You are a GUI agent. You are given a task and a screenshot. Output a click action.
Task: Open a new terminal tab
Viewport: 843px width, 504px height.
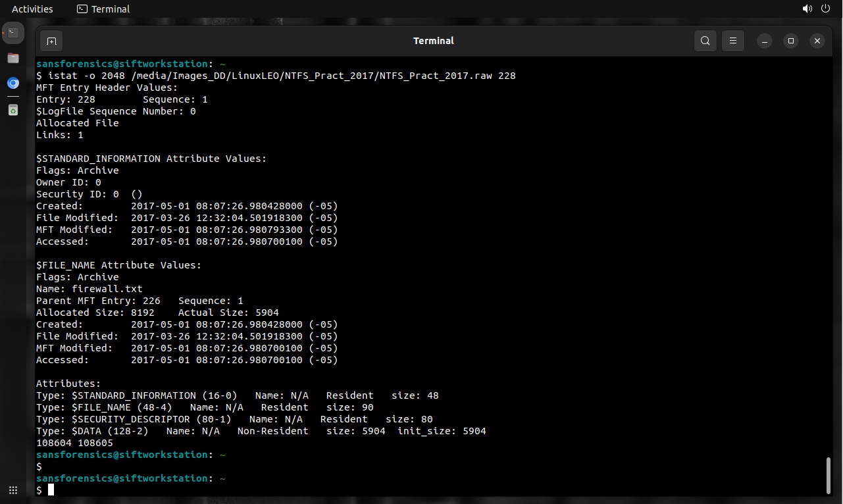click(x=51, y=41)
